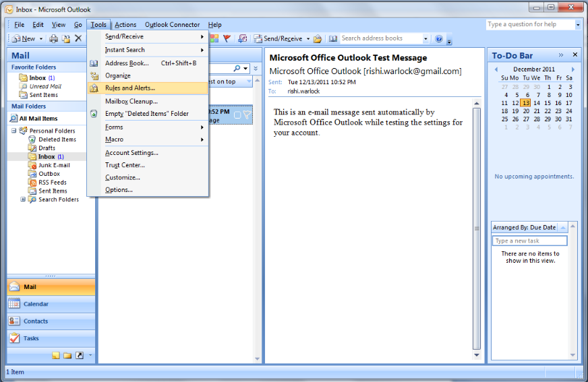The width and height of the screenshot is (588, 382).
Task: Click the red Follow Up flag icon
Action: click(x=227, y=38)
